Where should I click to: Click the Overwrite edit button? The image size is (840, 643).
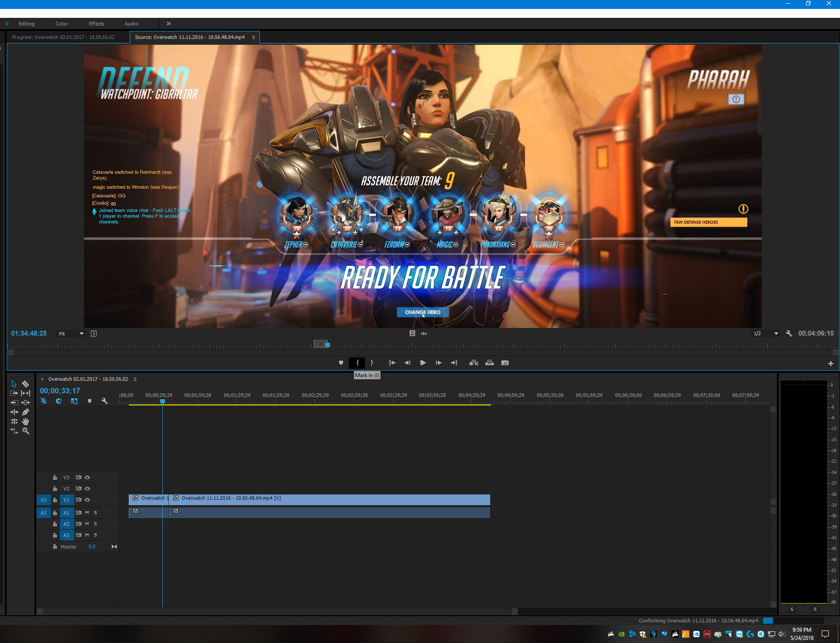click(489, 363)
